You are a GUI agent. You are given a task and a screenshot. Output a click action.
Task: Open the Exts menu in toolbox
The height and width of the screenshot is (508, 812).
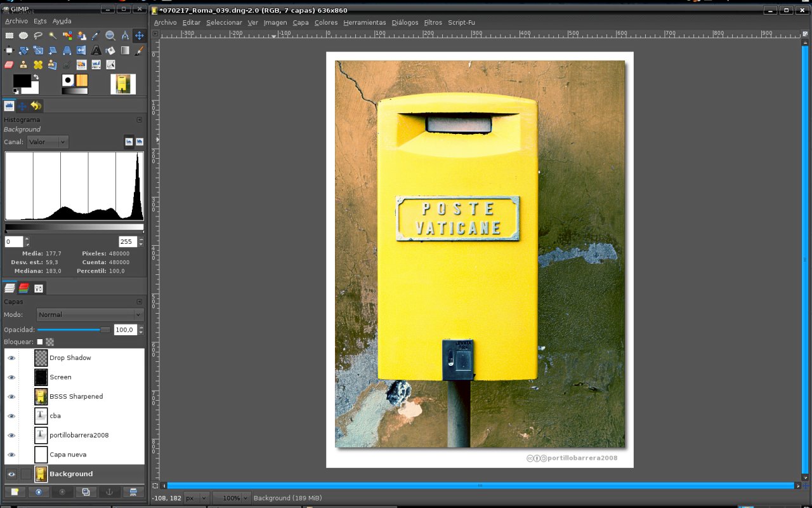coord(40,21)
